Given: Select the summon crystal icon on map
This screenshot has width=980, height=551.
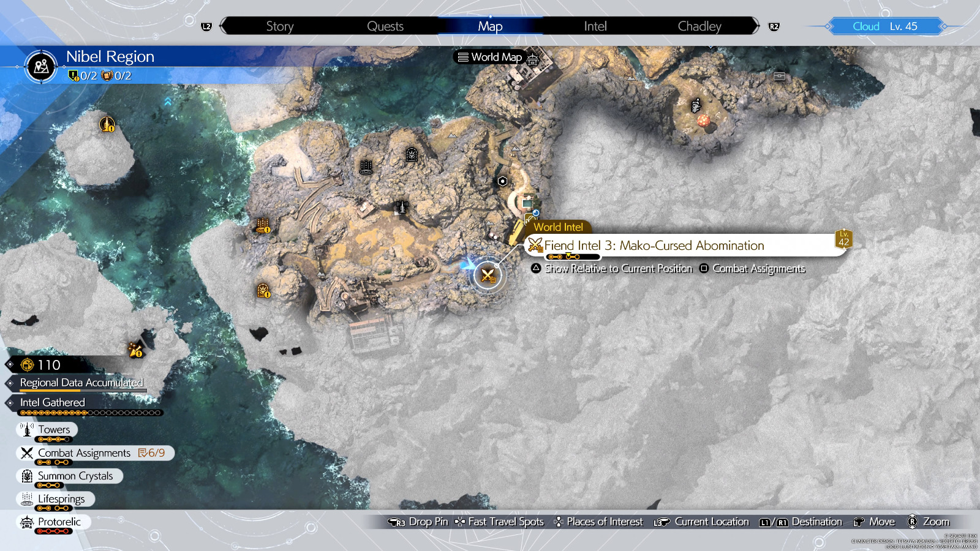Looking at the screenshot, I should point(412,155).
